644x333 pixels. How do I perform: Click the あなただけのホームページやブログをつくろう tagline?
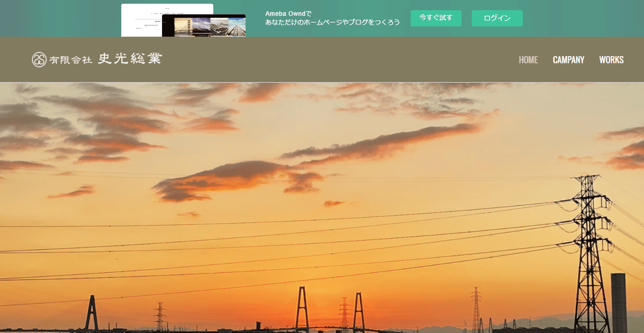click(333, 24)
